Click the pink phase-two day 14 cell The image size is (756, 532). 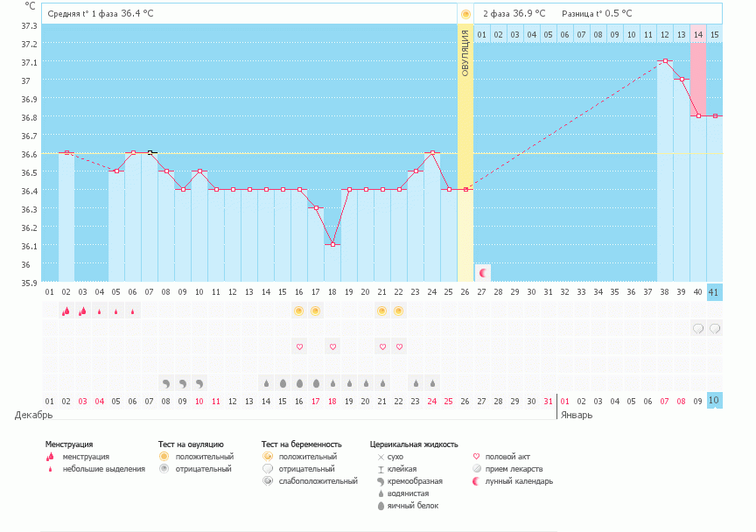pos(698,34)
